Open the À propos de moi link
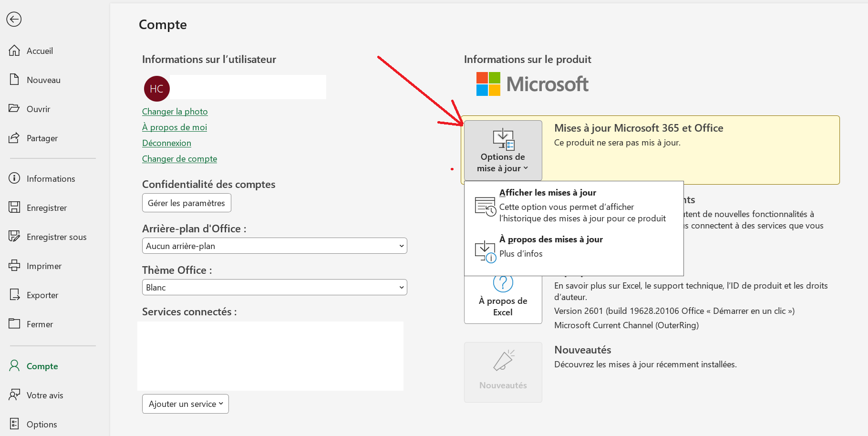Image resolution: width=868 pixels, height=436 pixels. [175, 127]
